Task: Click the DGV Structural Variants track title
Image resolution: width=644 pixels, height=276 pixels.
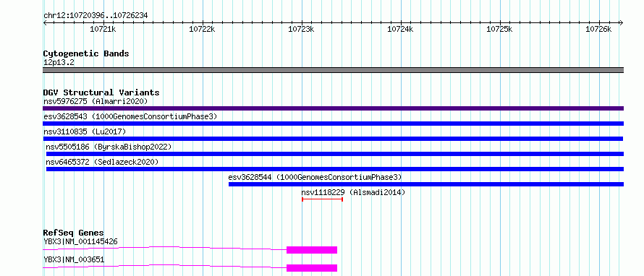Action: (x=101, y=92)
